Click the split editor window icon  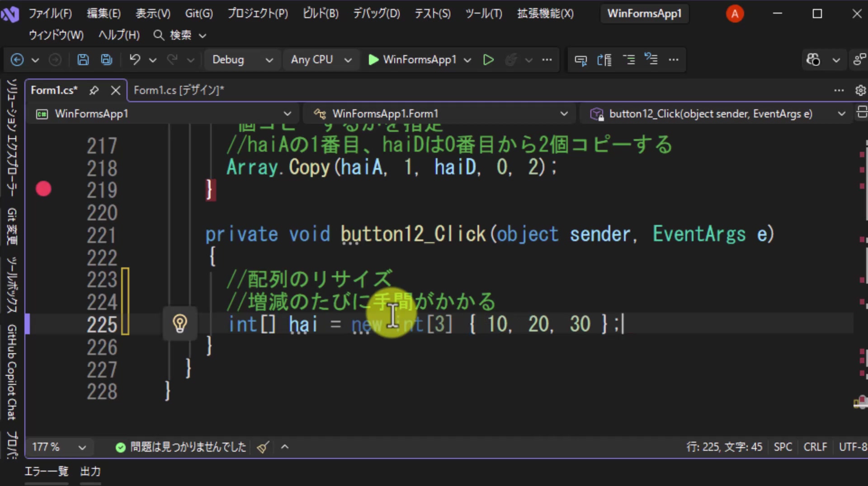click(862, 112)
